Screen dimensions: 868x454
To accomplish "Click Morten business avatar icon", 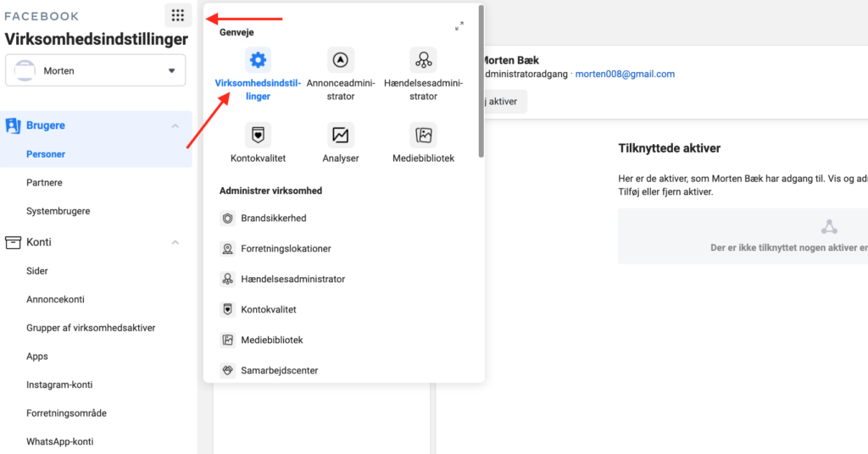I will (25, 71).
